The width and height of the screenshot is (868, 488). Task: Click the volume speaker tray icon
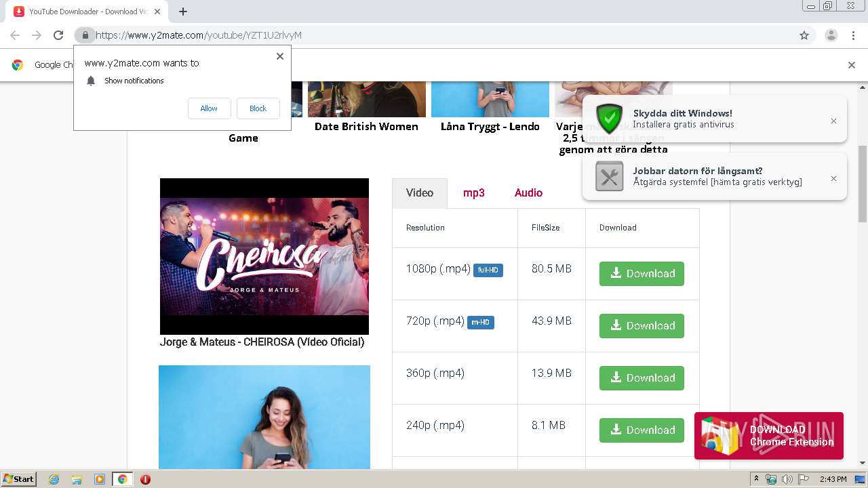[787, 479]
